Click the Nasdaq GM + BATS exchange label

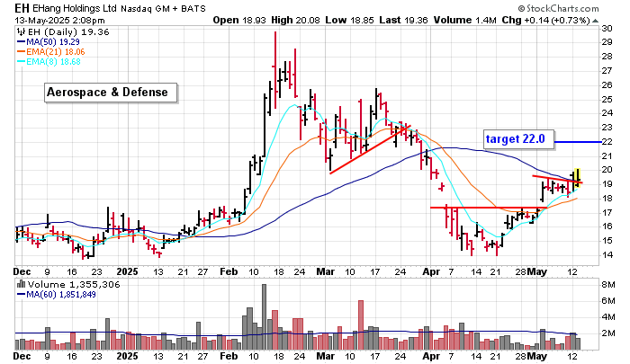click(163, 9)
